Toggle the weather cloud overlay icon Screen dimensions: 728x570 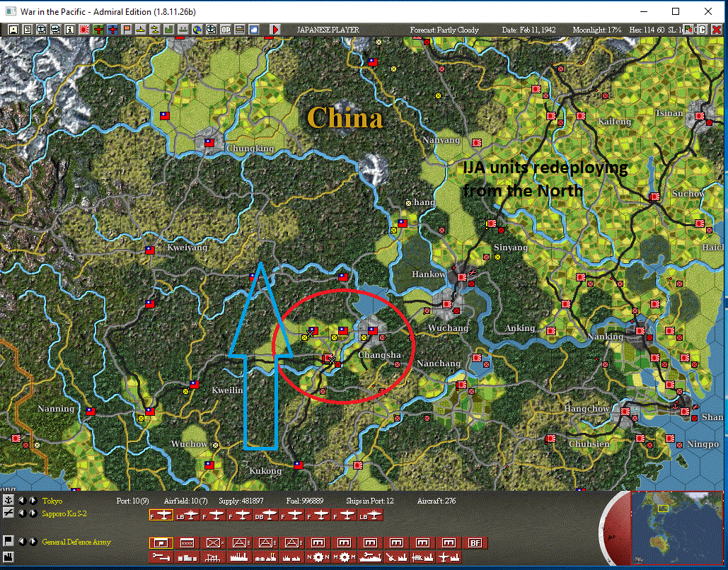click(254, 30)
